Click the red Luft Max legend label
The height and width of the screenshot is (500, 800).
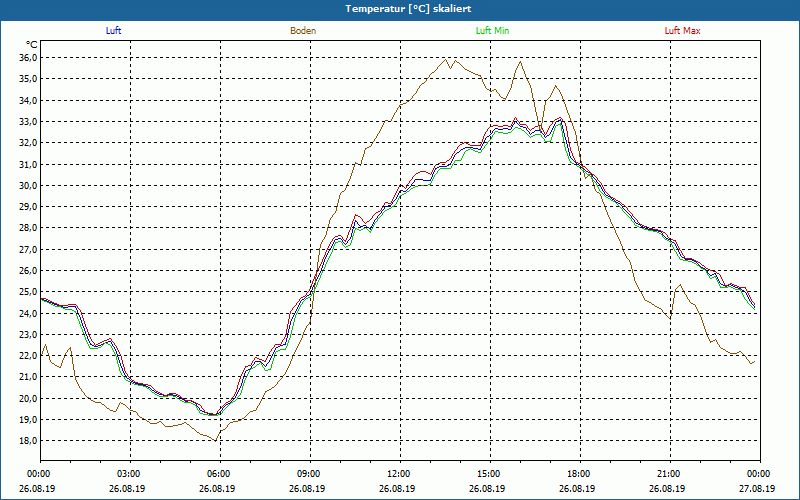point(682,31)
